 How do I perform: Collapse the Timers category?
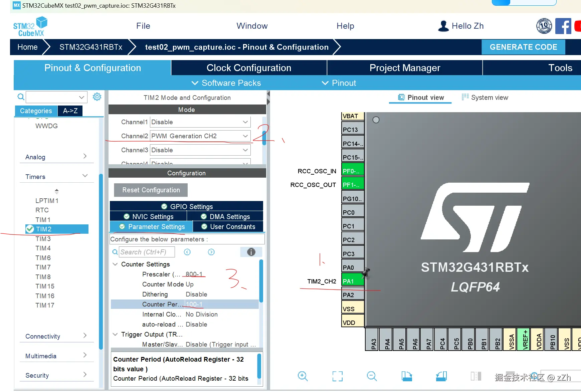pos(85,176)
